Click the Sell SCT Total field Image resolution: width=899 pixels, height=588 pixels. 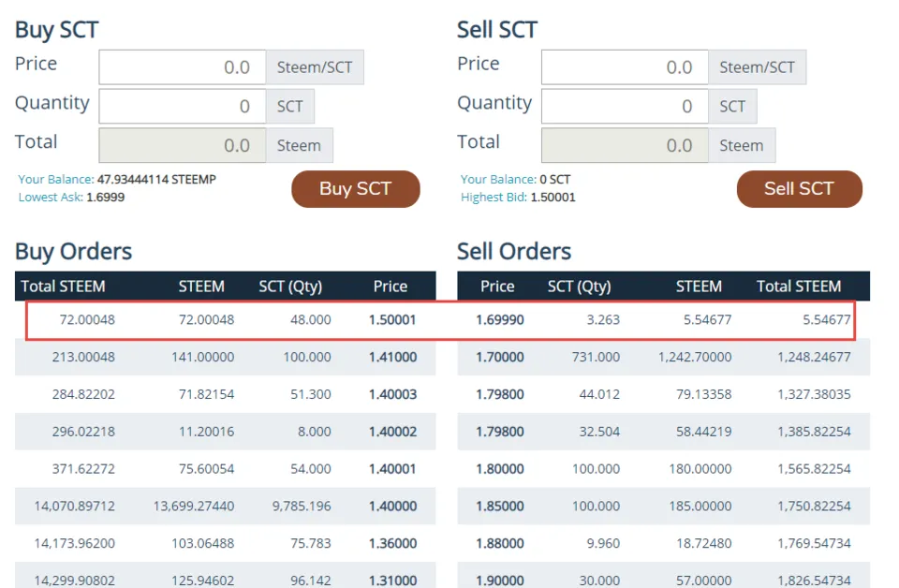click(625, 145)
